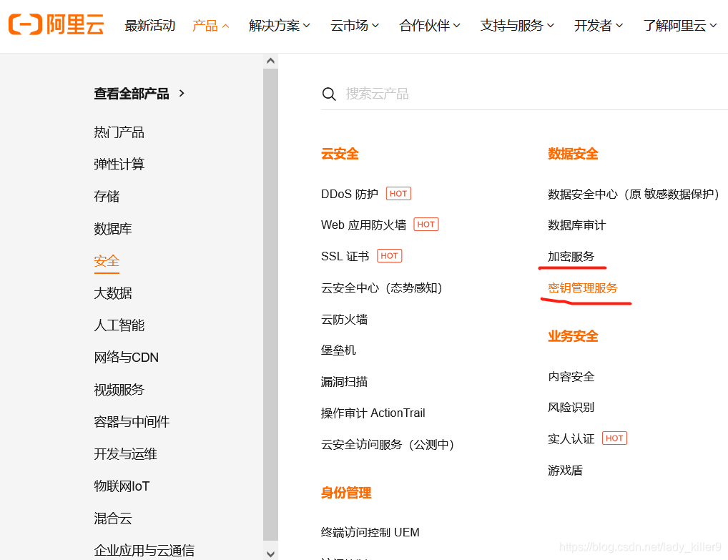Select 混合云 category
The width and height of the screenshot is (728, 560).
pyautogui.click(x=113, y=519)
